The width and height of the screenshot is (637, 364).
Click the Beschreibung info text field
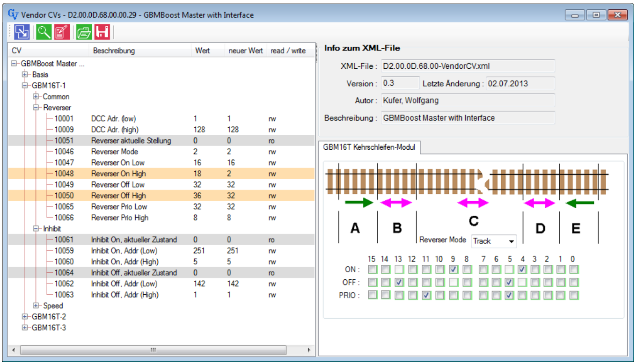pos(467,118)
